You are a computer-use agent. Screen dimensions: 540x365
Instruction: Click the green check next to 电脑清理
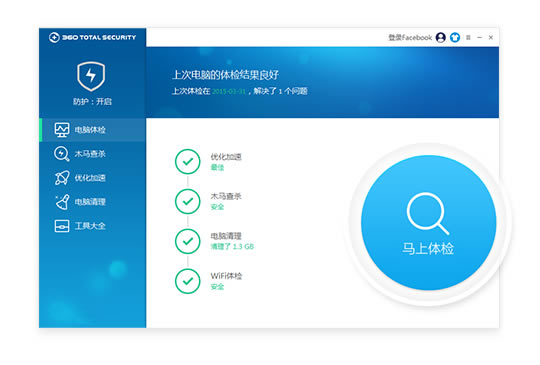[x=188, y=241]
